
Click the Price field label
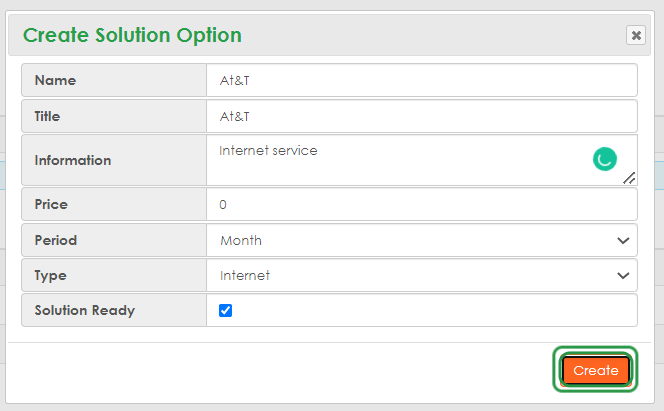coord(51,204)
